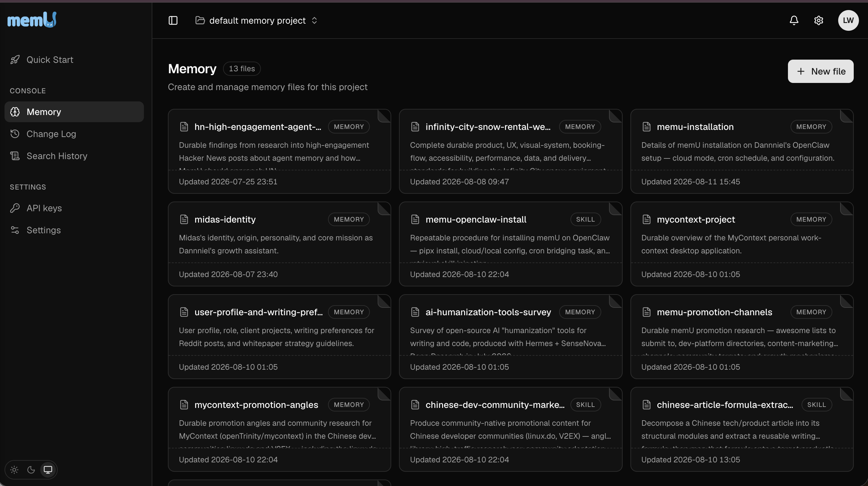Open the settings gear in header
Viewport: 868px width, 486px height.
click(x=818, y=20)
